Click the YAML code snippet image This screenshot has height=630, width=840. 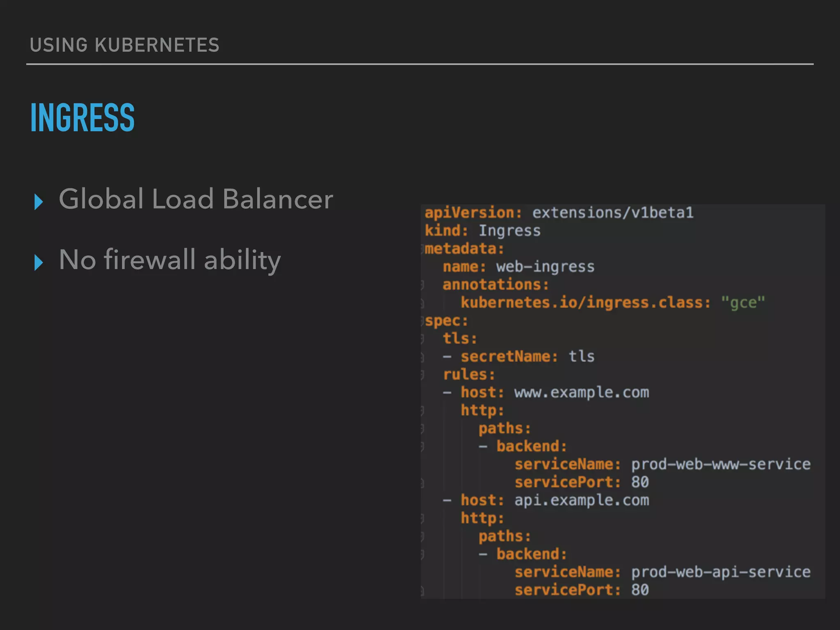point(623,401)
